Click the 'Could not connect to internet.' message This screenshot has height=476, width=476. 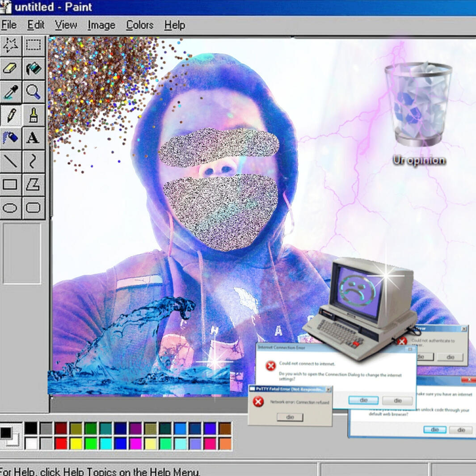[x=307, y=363]
